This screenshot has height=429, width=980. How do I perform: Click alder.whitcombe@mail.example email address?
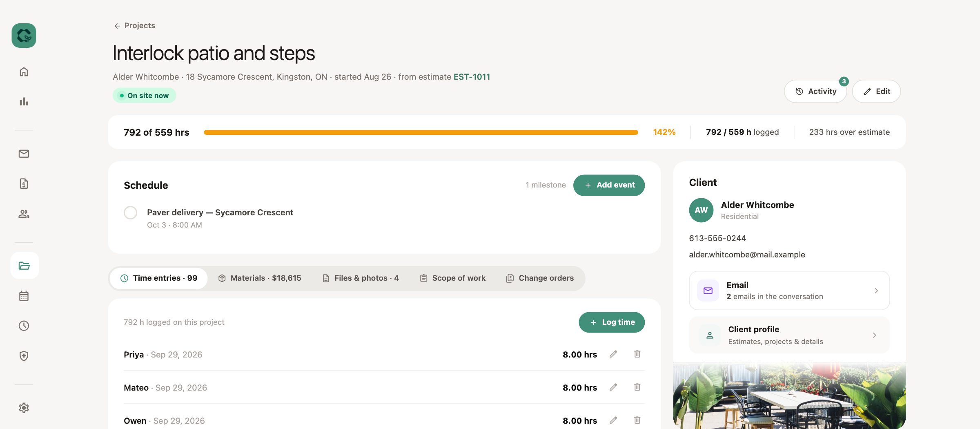click(747, 255)
